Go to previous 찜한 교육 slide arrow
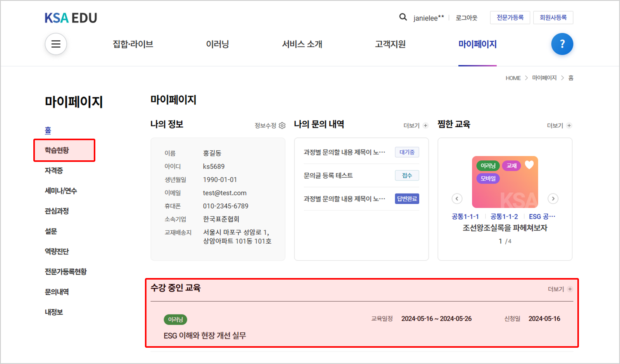Image resolution: width=620 pixels, height=364 pixels. 457,199
